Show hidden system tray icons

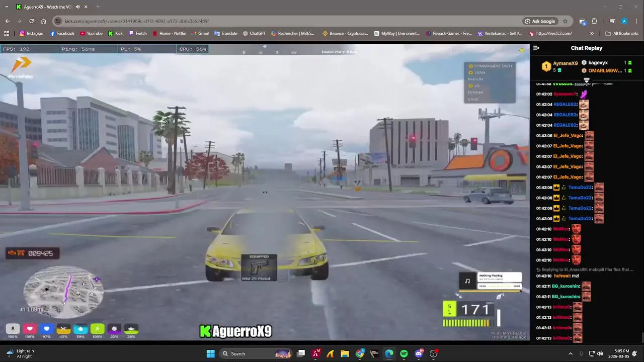tap(570, 353)
